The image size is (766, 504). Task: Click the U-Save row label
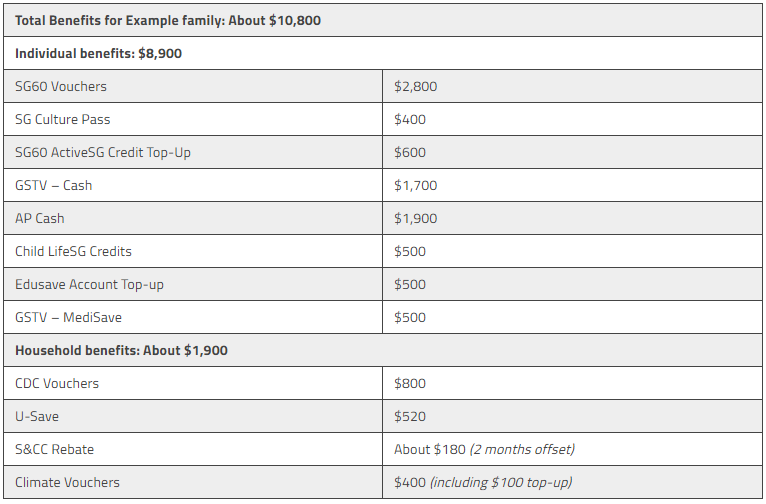[x=38, y=416]
